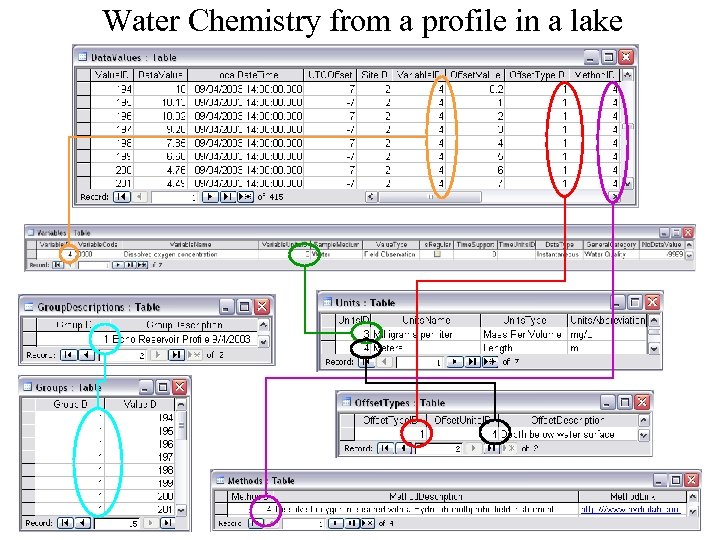Viewport: 720px width, 540px height.
Task: Click DataValues table window title icon
Action: (x=83, y=57)
